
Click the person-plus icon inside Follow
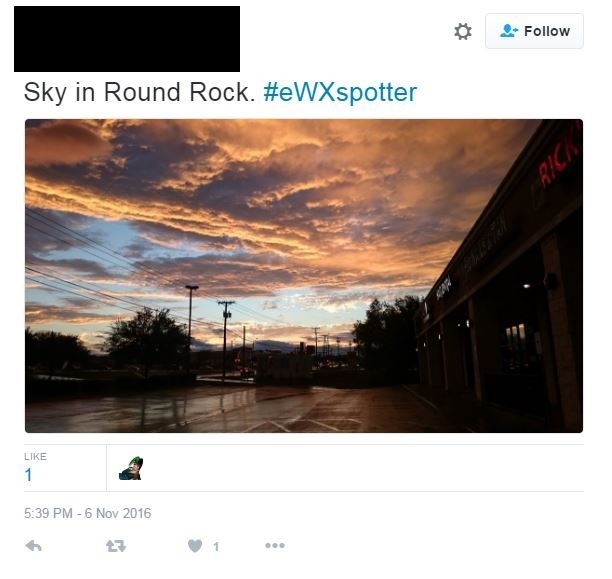point(509,31)
